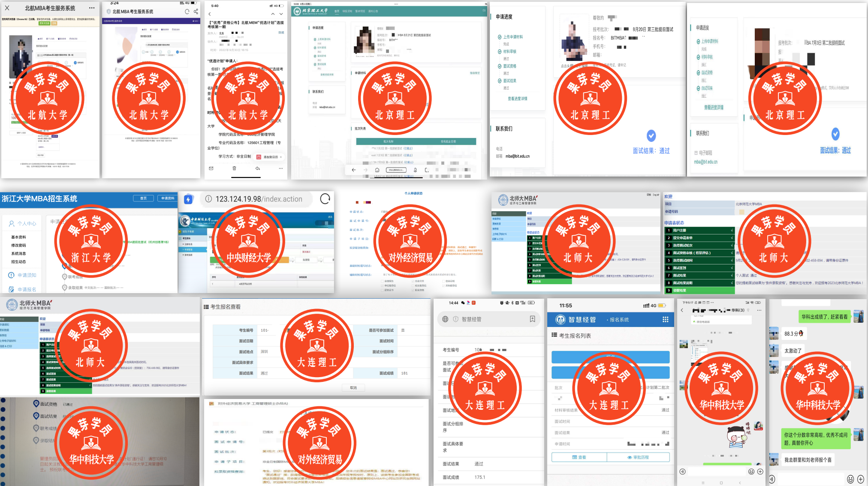
Task: Open the grid menu in the 智慧经管 报名系统 header
Action: tap(666, 319)
